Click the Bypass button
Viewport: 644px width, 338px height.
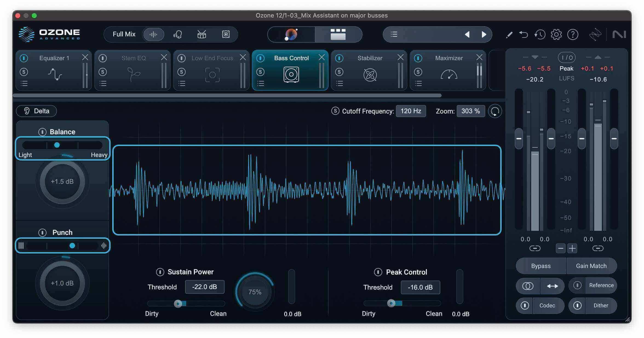pos(541,266)
